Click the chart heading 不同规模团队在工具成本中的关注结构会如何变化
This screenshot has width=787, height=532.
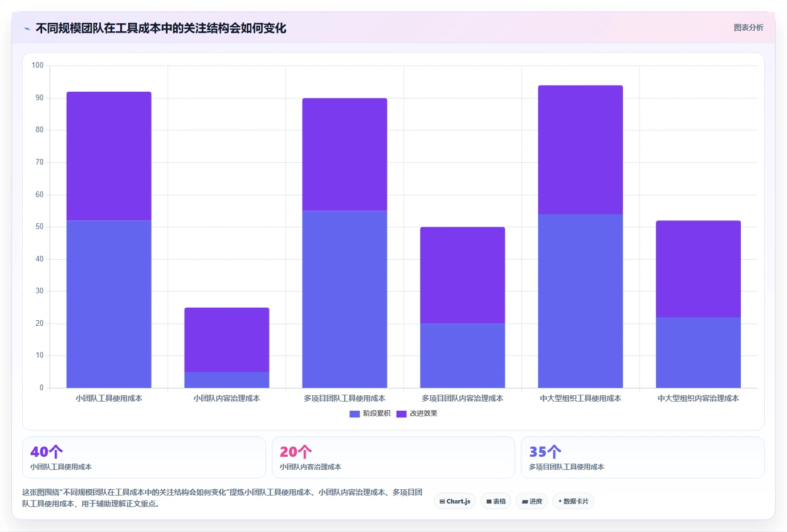pyautogui.click(x=161, y=28)
